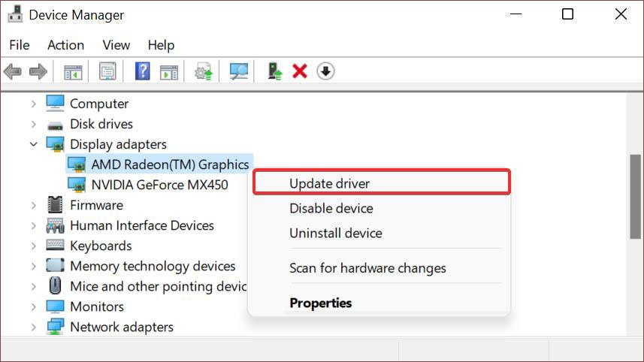Select NVIDIA GeForce MX450 device
The image size is (644, 362).
(159, 185)
